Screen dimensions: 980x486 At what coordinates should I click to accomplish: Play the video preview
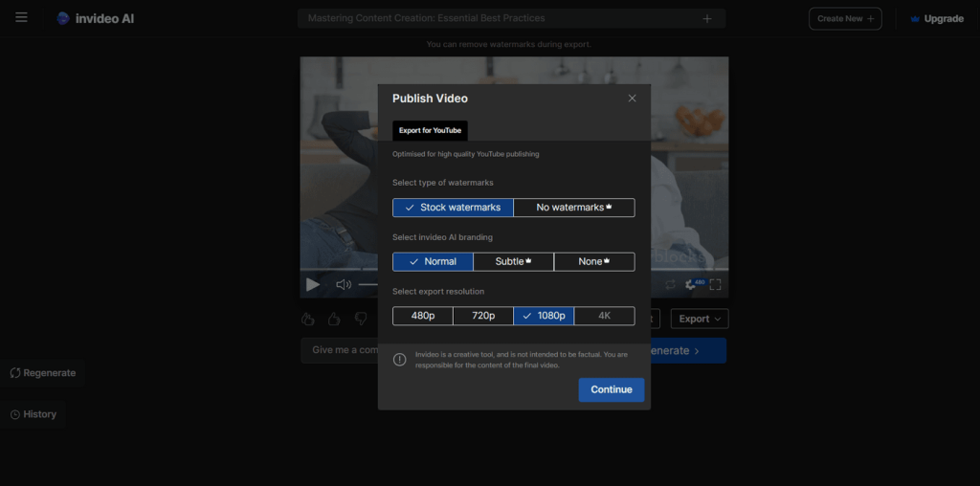[313, 285]
